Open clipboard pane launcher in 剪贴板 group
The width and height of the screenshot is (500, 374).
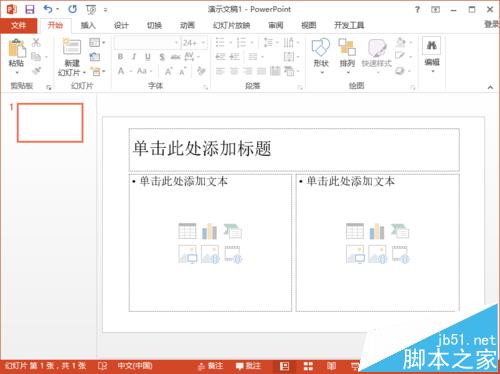tap(49, 87)
